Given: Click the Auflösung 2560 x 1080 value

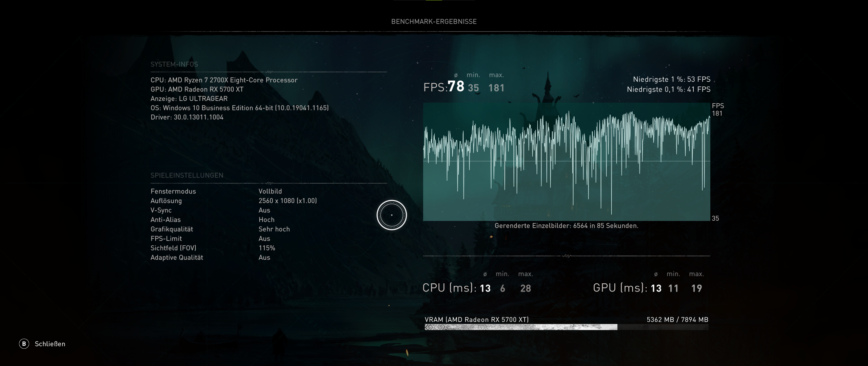Looking at the screenshot, I should (288, 201).
